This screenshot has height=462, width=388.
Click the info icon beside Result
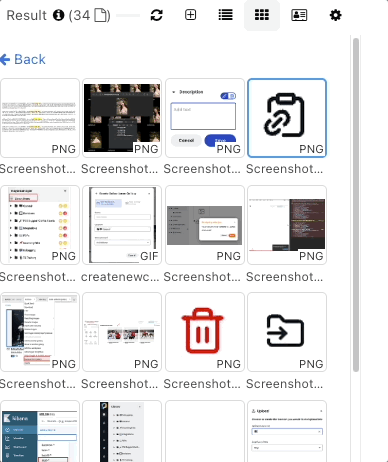[x=58, y=15]
